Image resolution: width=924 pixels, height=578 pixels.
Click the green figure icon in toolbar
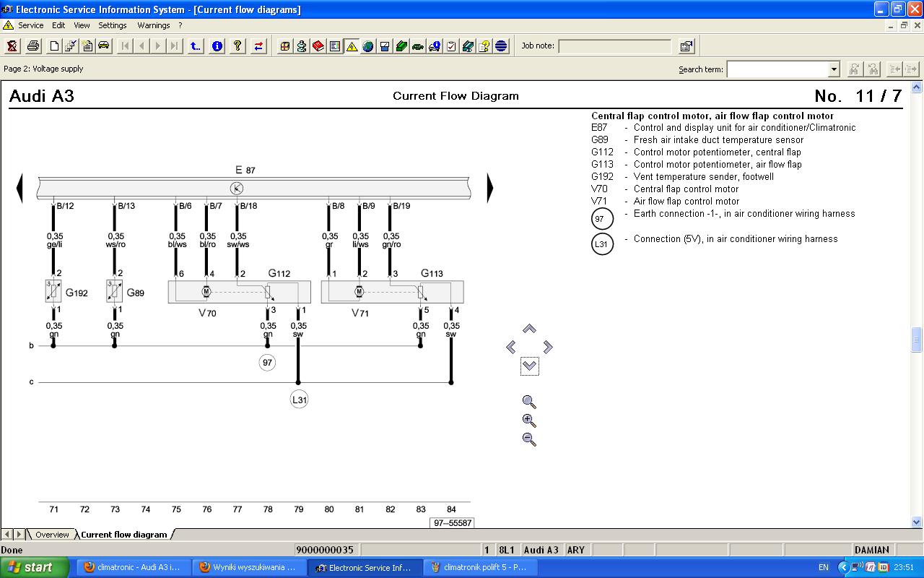tap(302, 46)
